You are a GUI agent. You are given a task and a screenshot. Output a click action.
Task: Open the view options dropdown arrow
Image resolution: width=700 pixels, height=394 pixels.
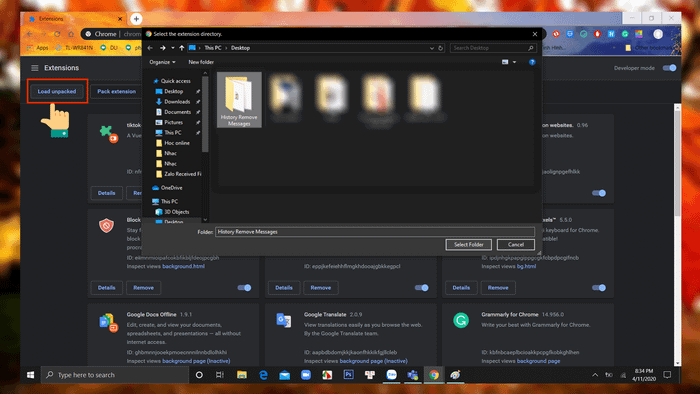tap(514, 62)
